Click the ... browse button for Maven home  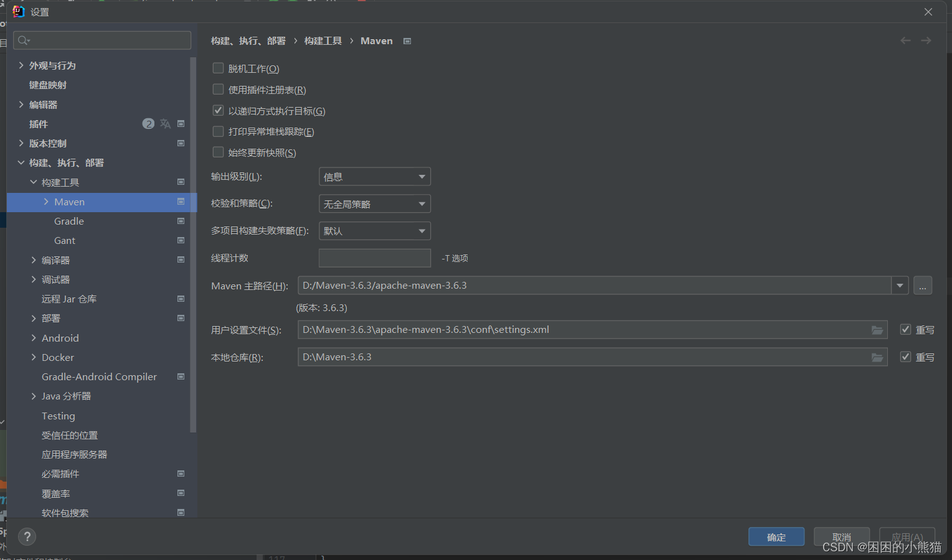click(923, 286)
